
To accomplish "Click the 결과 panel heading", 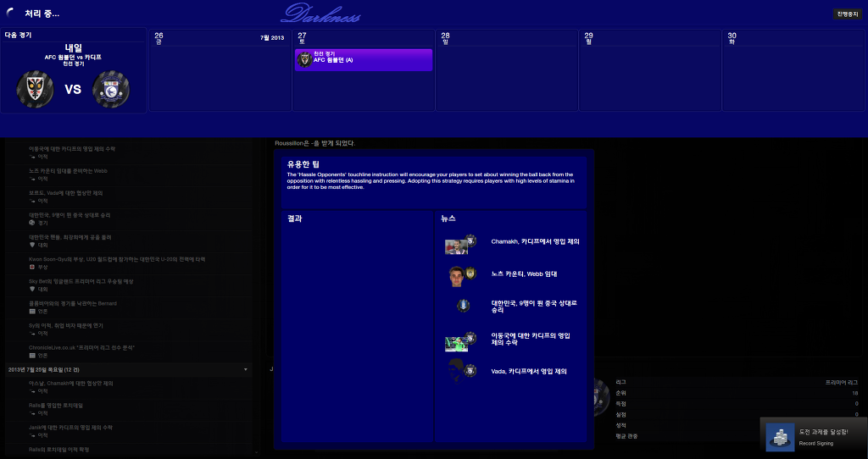I will (x=294, y=218).
